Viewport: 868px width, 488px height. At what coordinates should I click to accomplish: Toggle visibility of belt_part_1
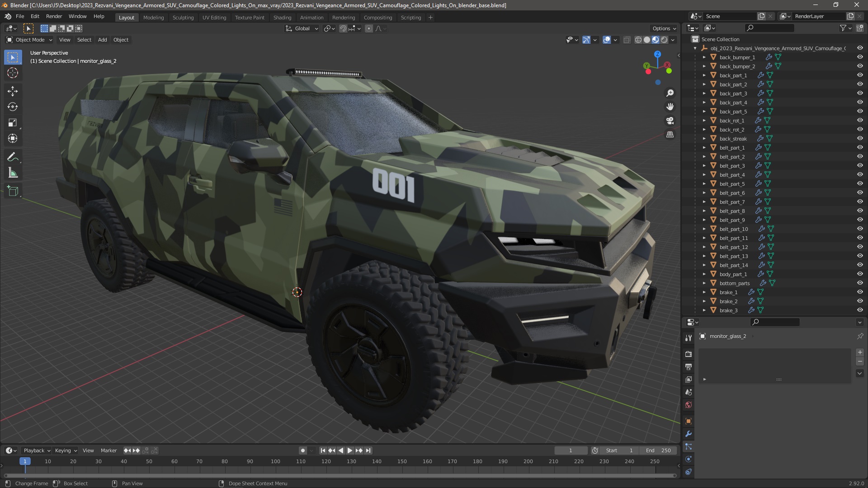pyautogui.click(x=860, y=147)
